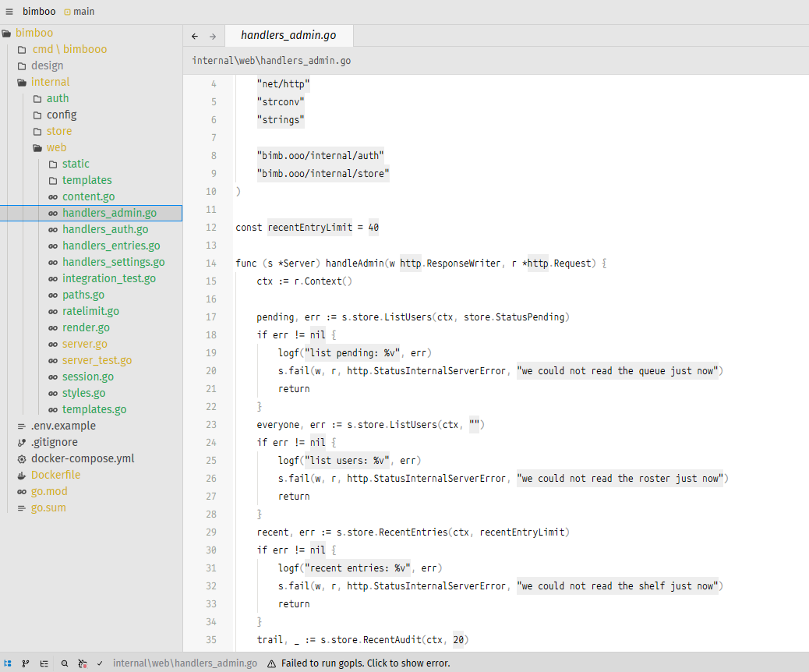Viewport: 809px width, 672px height.
Task: Click the 'read the shelf just now' string
Action: (617, 586)
